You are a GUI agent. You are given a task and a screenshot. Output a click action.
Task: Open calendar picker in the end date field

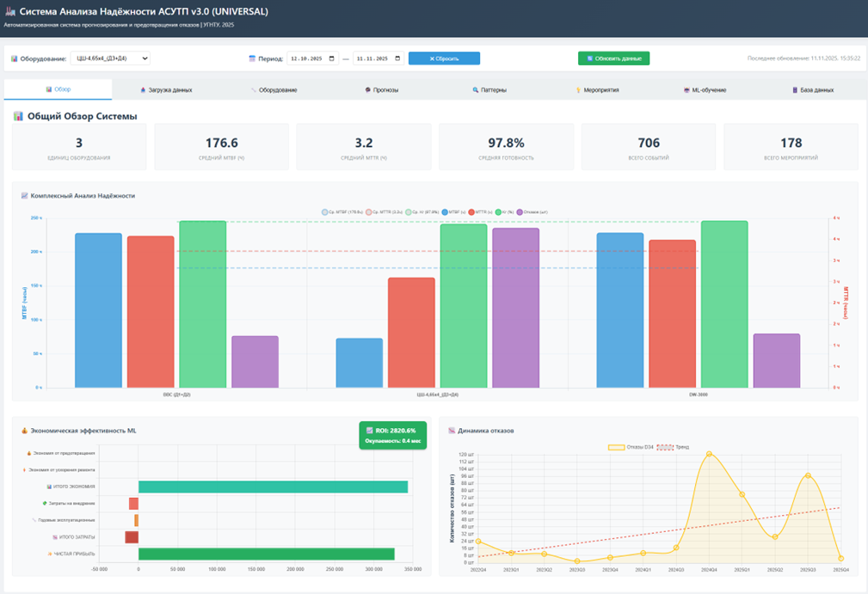[x=397, y=58]
